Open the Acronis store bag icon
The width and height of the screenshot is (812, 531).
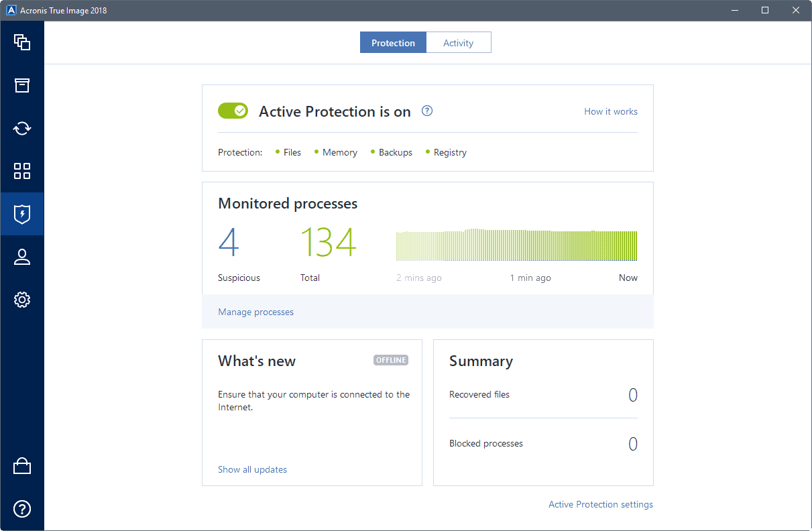click(x=22, y=465)
